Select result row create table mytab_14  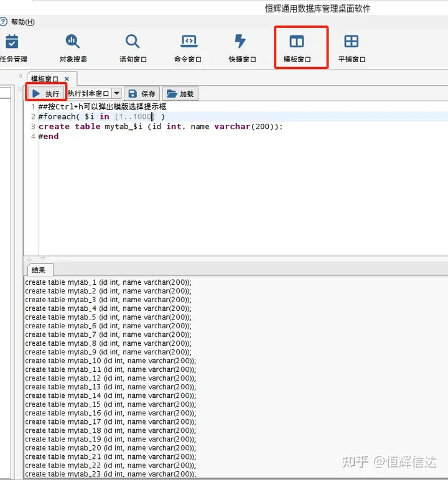pyautogui.click(x=110, y=395)
